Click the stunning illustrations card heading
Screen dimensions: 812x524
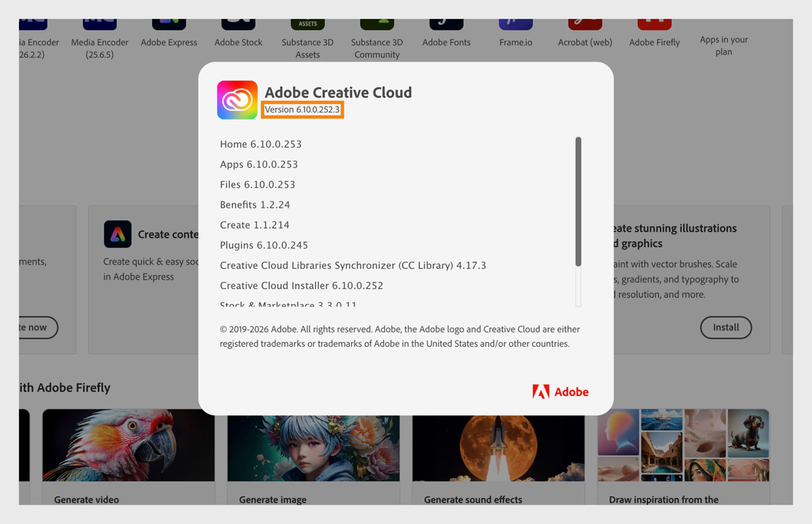675,236
